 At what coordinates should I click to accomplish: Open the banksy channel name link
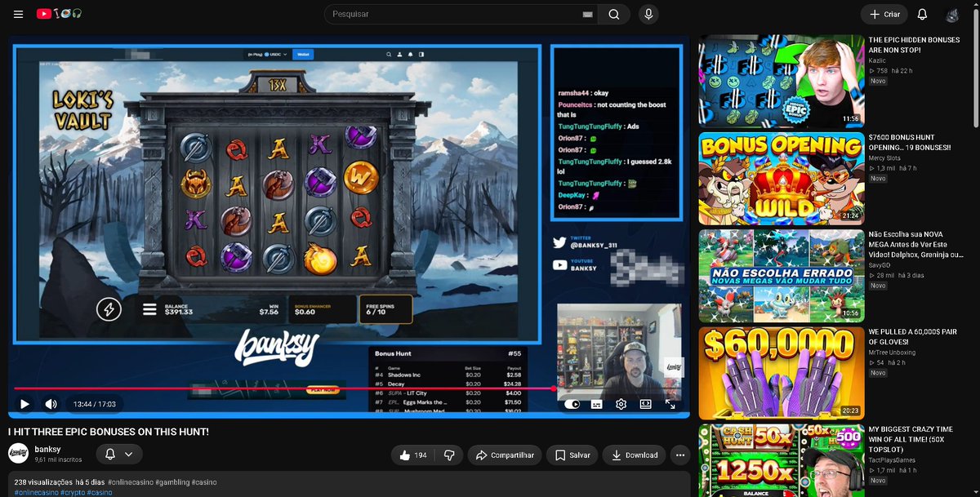click(47, 449)
